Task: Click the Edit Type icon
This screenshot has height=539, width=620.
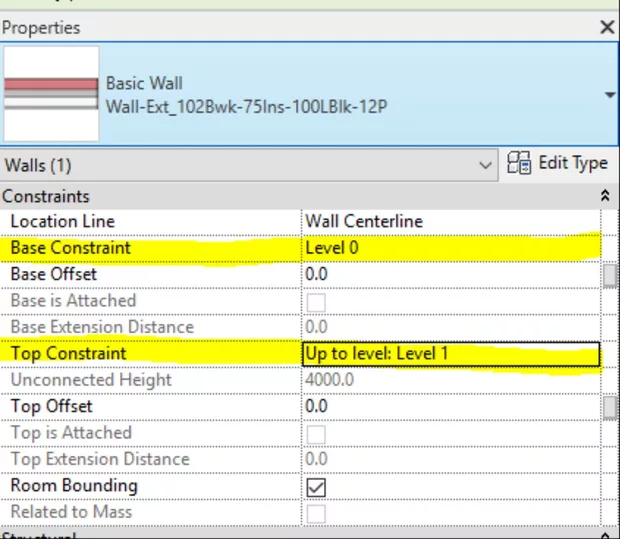Action: [520, 164]
